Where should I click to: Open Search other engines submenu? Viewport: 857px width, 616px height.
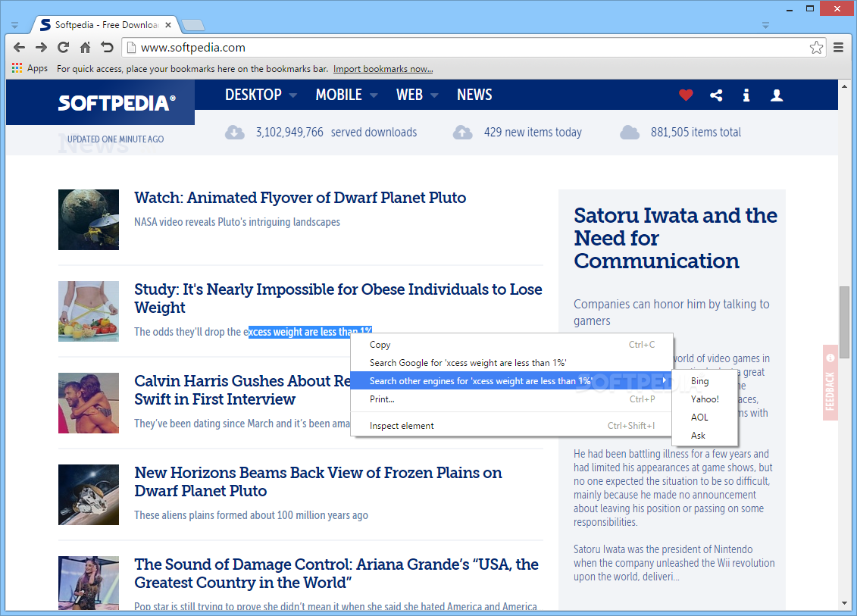(511, 381)
